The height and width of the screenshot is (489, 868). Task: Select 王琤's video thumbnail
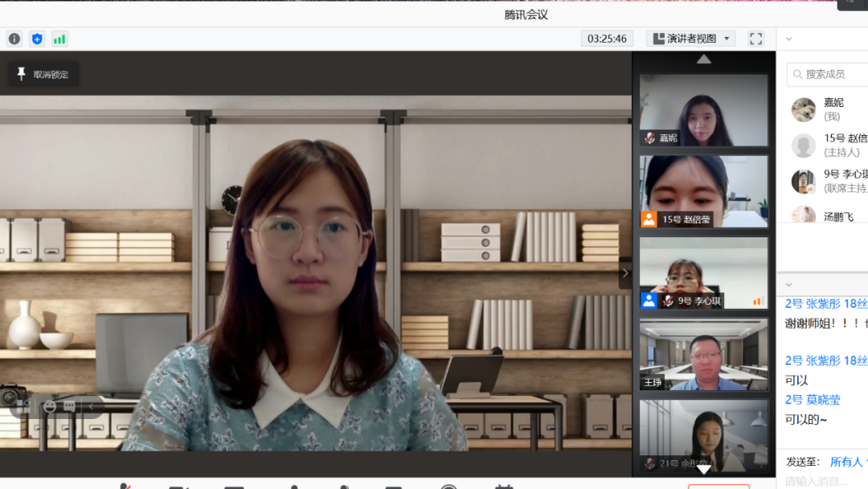pos(703,355)
